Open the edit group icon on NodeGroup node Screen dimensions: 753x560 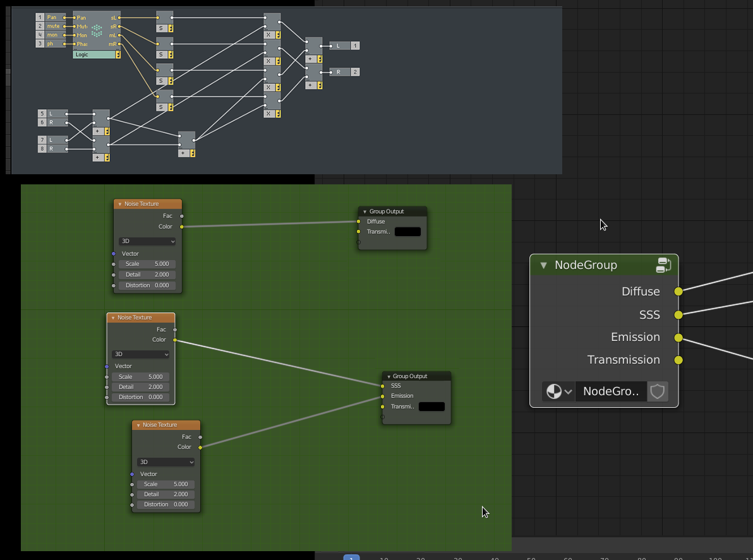[x=663, y=265]
